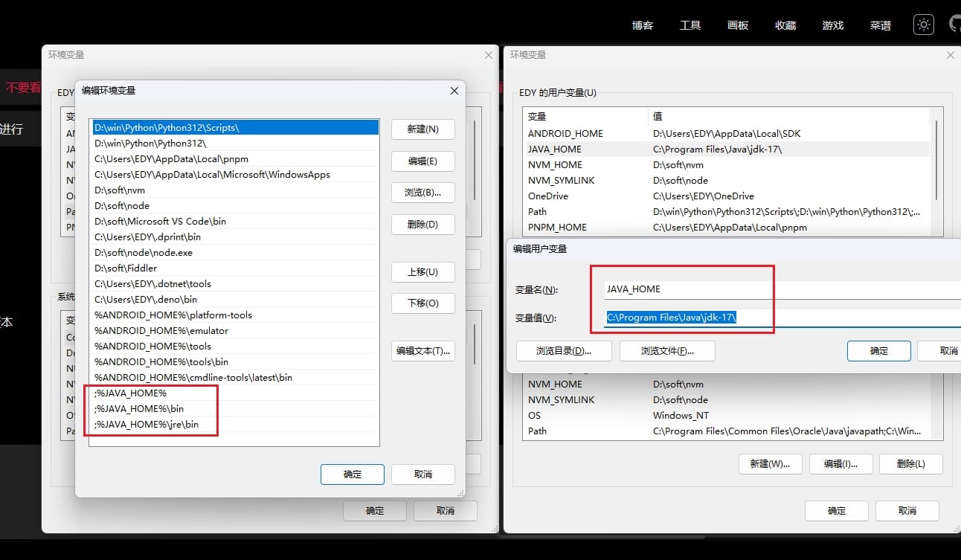Click the 浏览文件(F)... button

[x=667, y=350]
